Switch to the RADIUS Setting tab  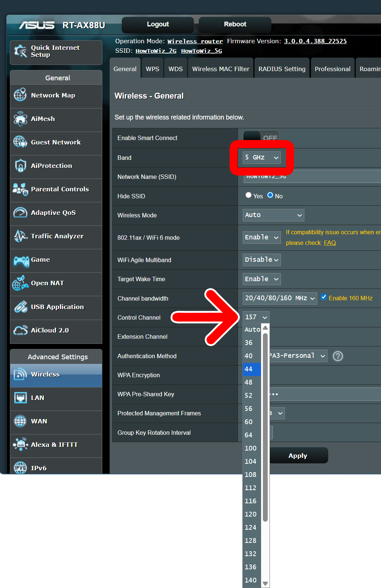coord(282,69)
